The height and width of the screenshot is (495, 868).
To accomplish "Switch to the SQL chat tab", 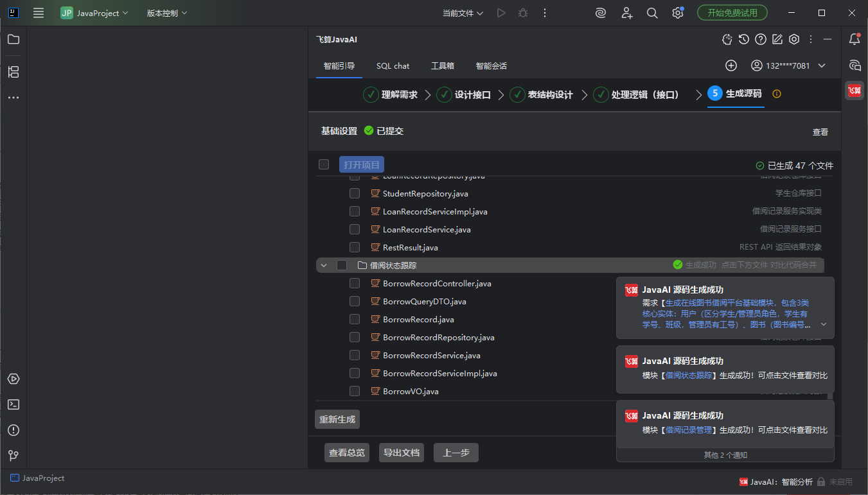I will click(393, 65).
